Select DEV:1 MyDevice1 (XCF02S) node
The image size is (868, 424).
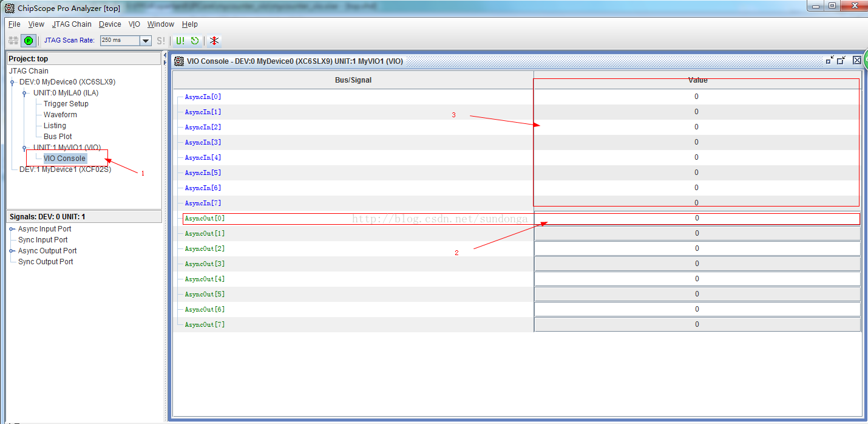click(65, 169)
